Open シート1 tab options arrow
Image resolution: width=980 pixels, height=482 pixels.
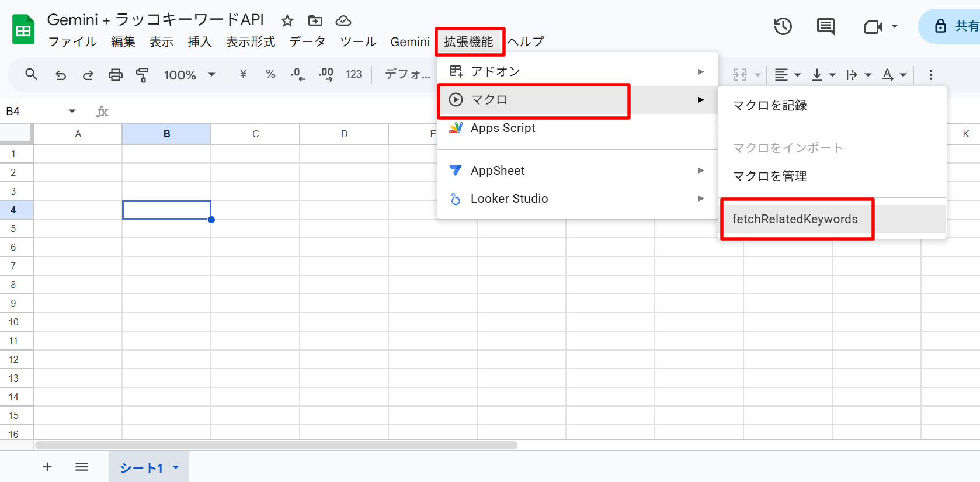(x=176, y=467)
